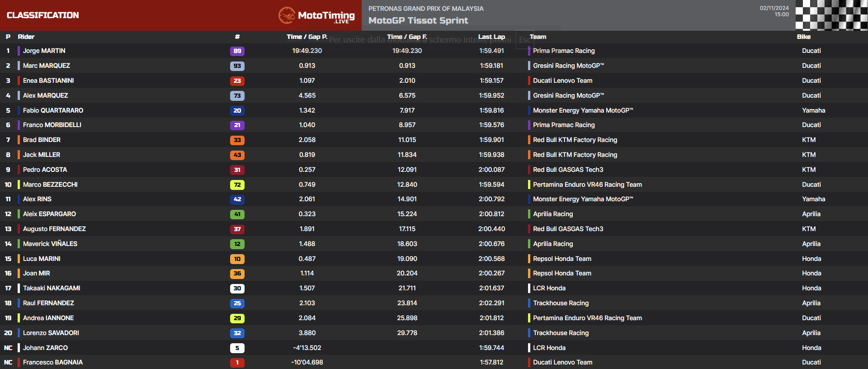Click Johann Zarco's number 5 badge
Viewport: 868px width, 369px height.
point(237,348)
